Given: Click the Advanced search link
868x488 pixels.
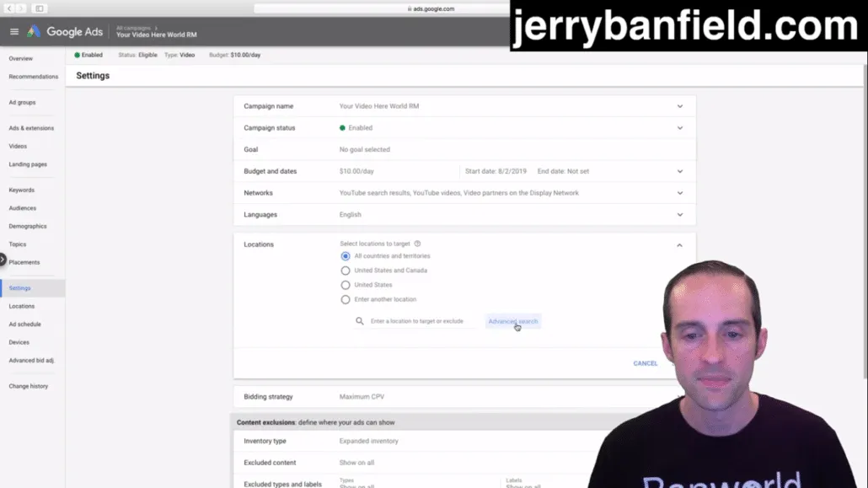Looking at the screenshot, I should tap(513, 321).
